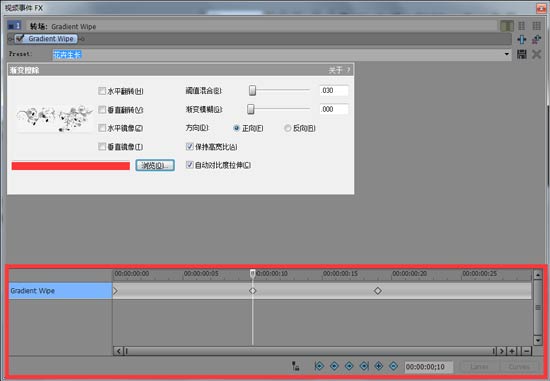This screenshot has height=381, width=550.
Task: Delete the preset using the X icon
Action: (x=536, y=54)
